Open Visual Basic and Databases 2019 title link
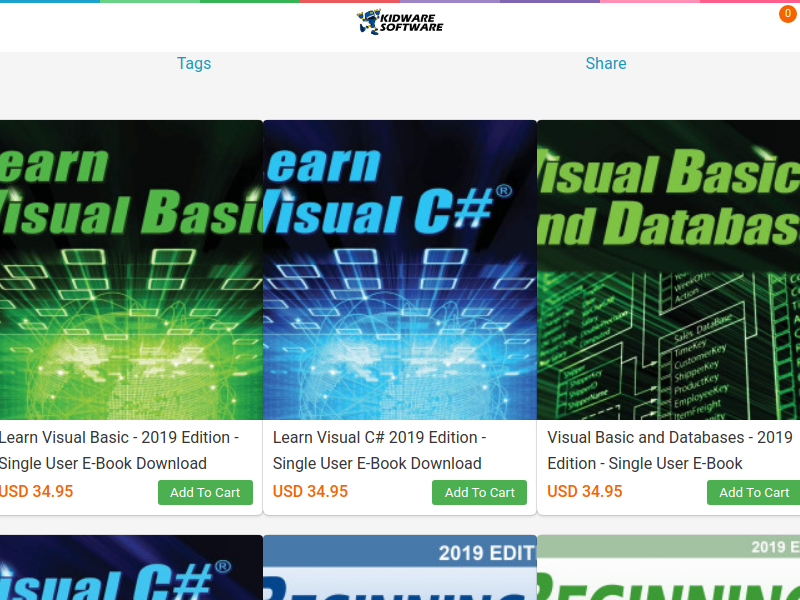800x600 pixels. (x=669, y=450)
